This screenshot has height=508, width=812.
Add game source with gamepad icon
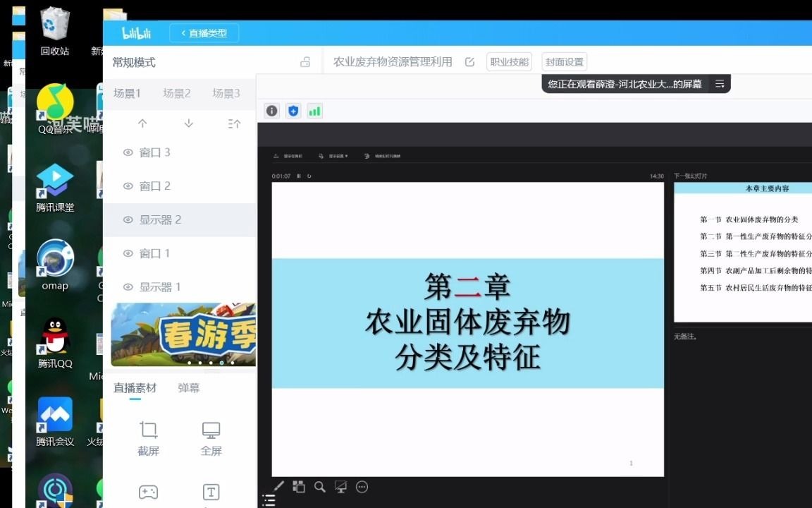coord(148,492)
